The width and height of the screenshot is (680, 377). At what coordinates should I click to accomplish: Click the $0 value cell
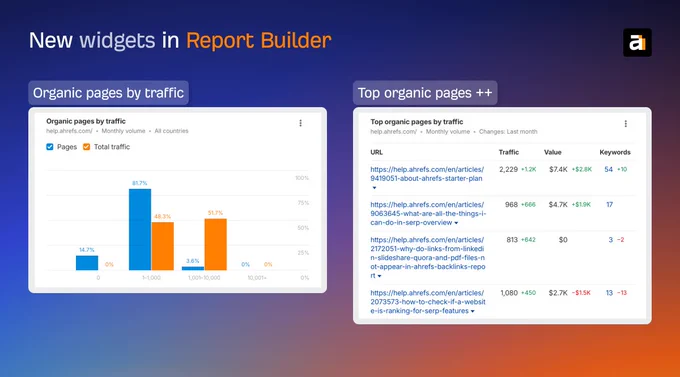coord(563,240)
